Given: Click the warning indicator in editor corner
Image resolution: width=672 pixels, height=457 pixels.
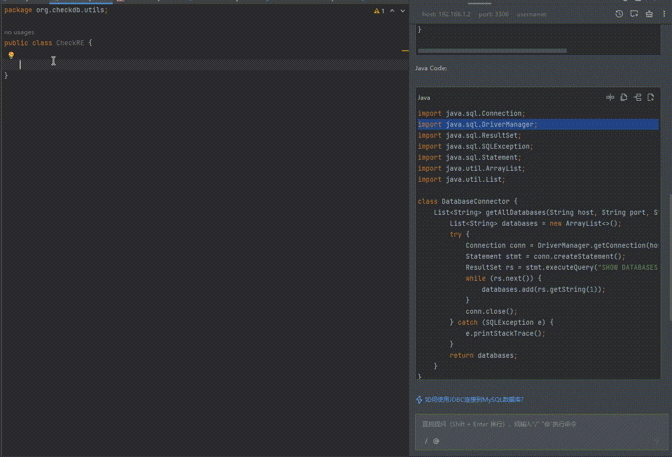Looking at the screenshot, I should tap(378, 11).
